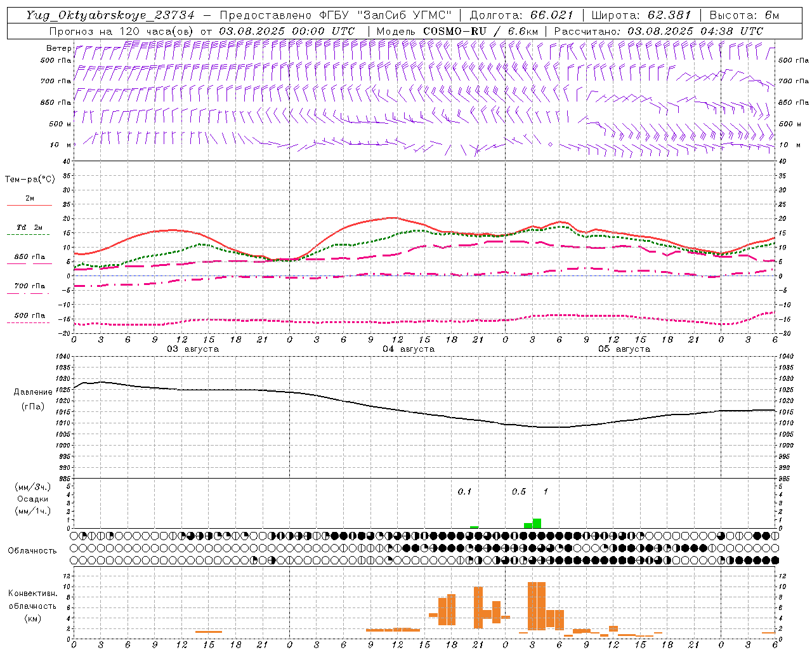Click the red 2м temperature legend line
The height and width of the screenshot is (650, 812).
[29, 205]
